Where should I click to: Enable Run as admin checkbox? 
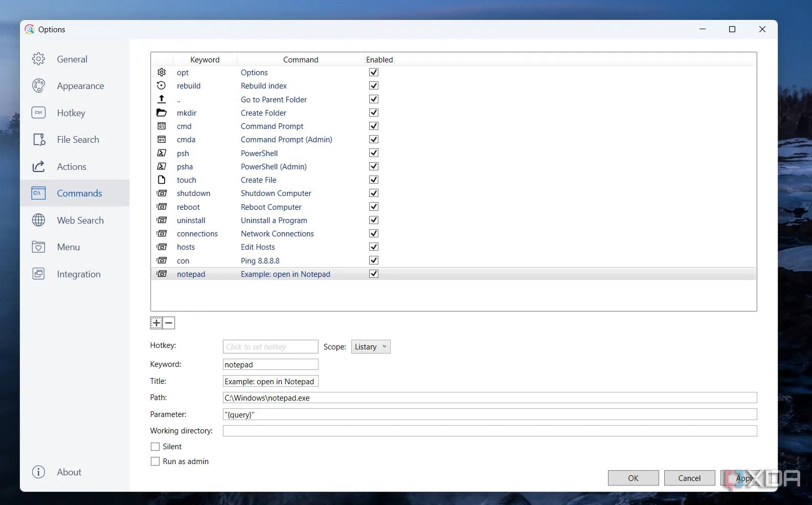click(155, 462)
